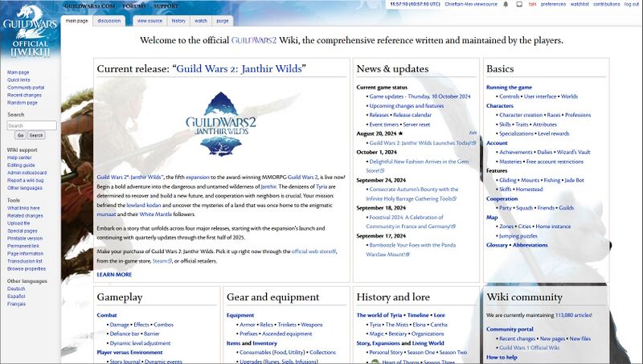Open the New pages link in Wiki community
The width and height of the screenshot is (643, 364).
[x=552, y=338]
